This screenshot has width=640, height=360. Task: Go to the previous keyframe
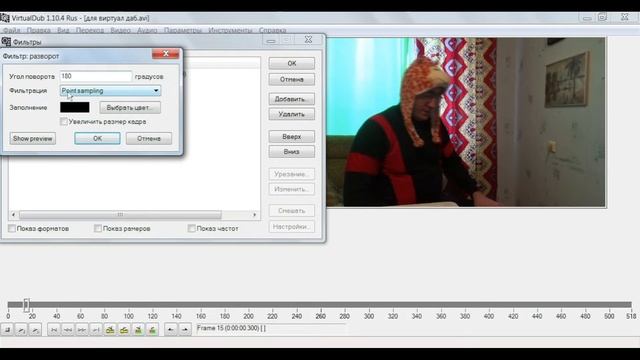coord(110,329)
